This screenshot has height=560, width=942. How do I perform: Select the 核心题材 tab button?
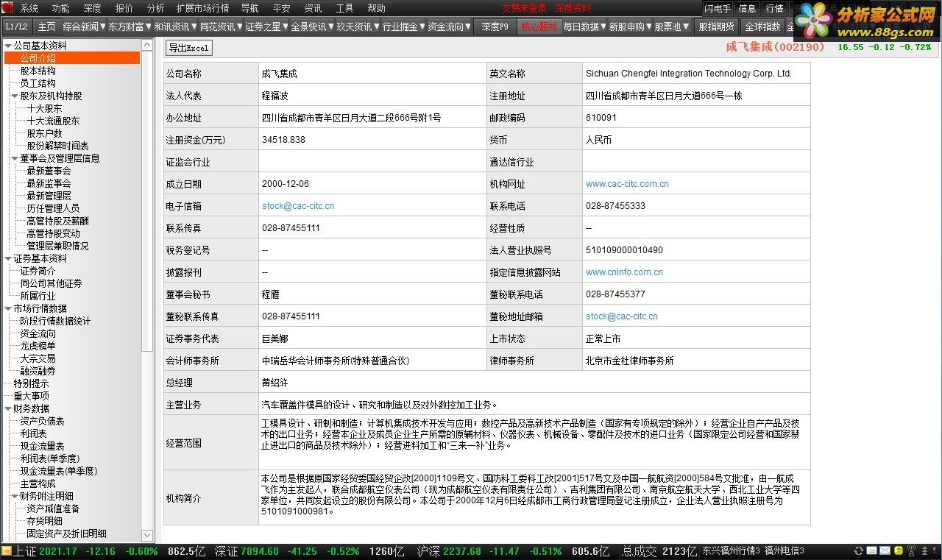pos(539,26)
